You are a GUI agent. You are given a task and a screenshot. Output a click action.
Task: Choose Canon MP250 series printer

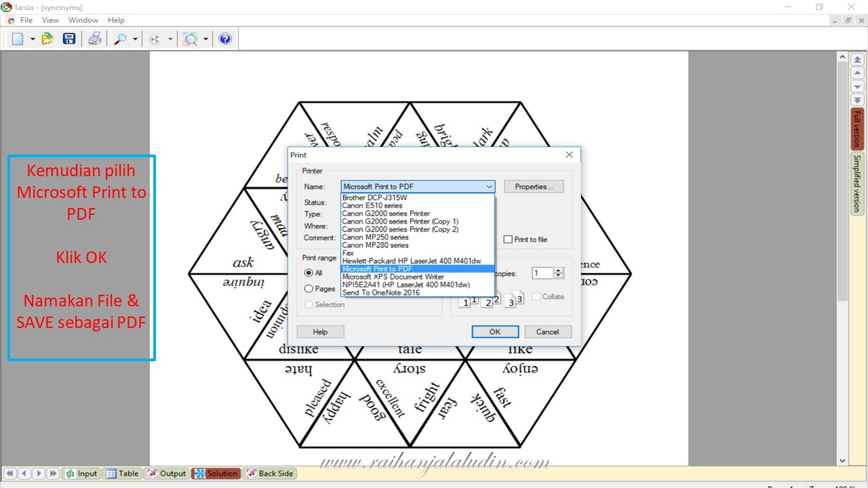coord(418,237)
